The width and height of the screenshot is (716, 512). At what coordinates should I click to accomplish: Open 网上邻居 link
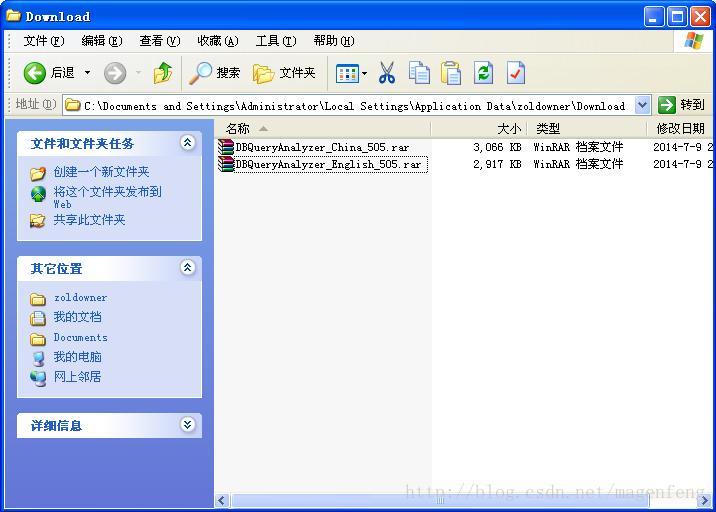[77, 377]
